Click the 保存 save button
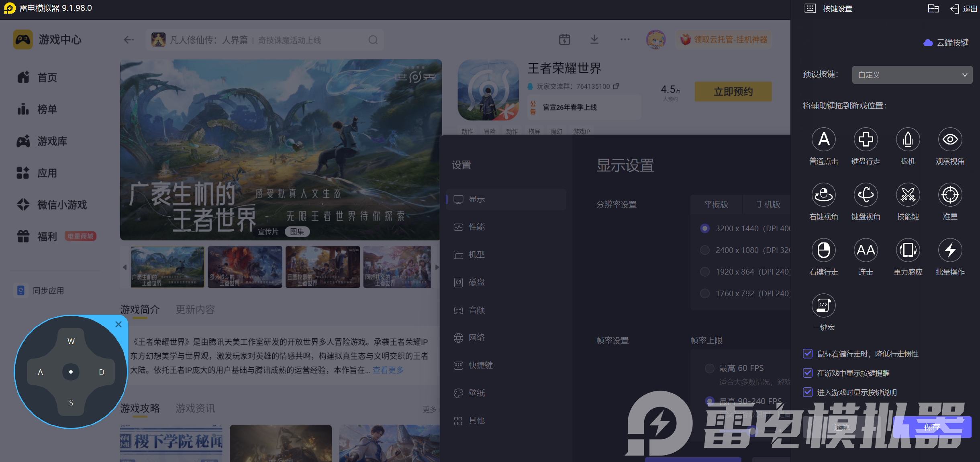 [x=932, y=427]
